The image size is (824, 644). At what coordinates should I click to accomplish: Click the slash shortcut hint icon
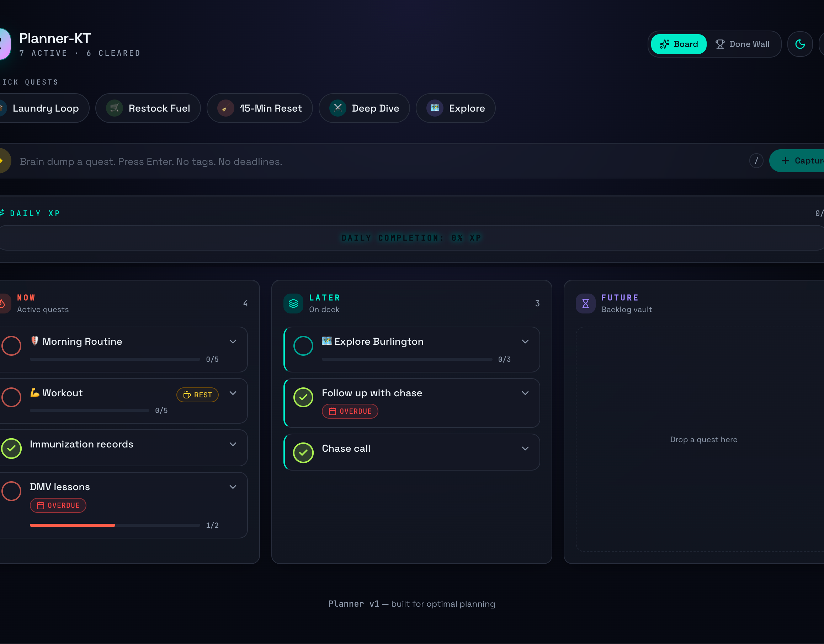point(756,161)
